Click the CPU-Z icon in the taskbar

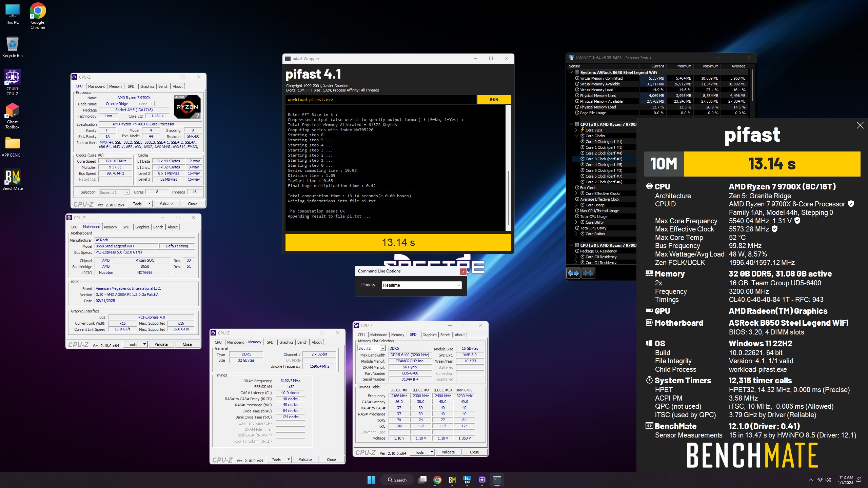[x=482, y=480]
